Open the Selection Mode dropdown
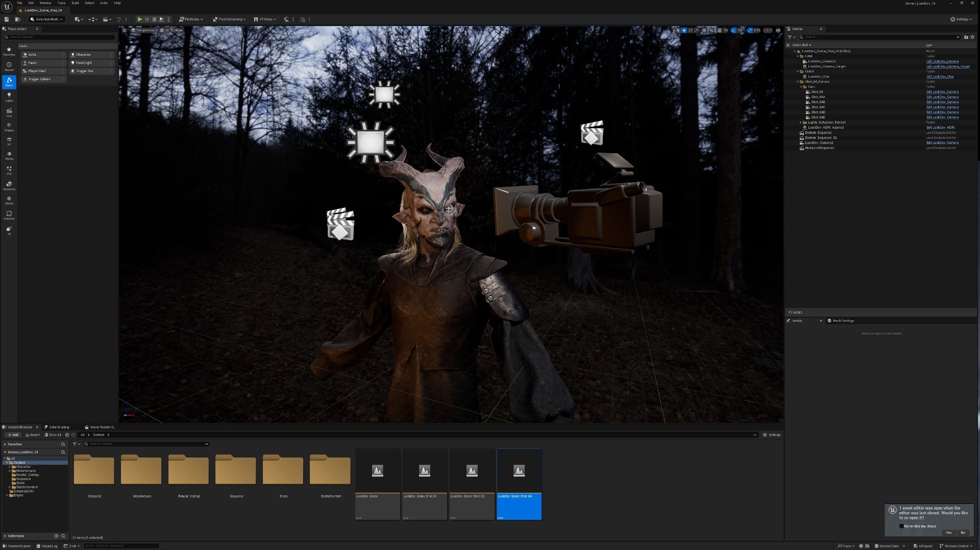980x550 pixels. tap(46, 19)
